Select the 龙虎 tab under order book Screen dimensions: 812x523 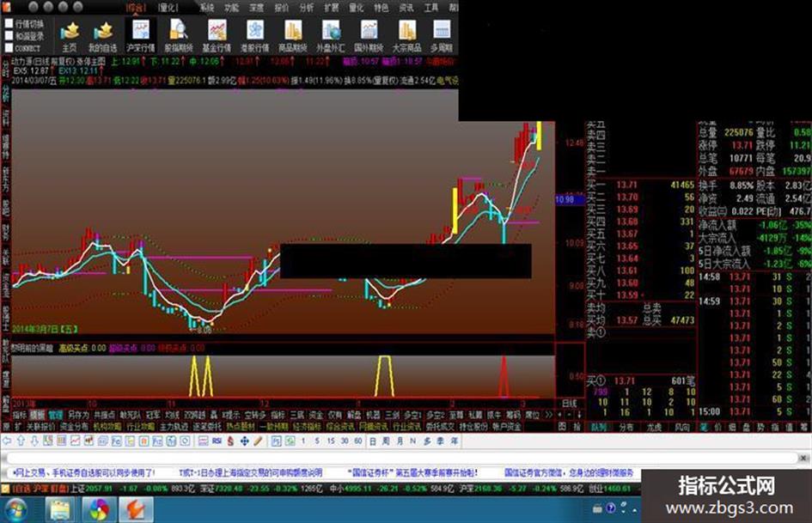point(655,427)
